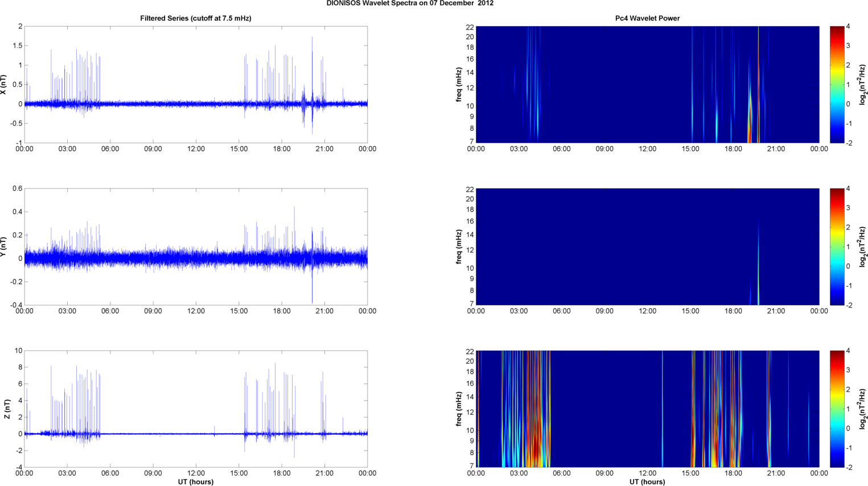
Task: Click the 'Y (nT)' vertical axis label
Action: 4,247
